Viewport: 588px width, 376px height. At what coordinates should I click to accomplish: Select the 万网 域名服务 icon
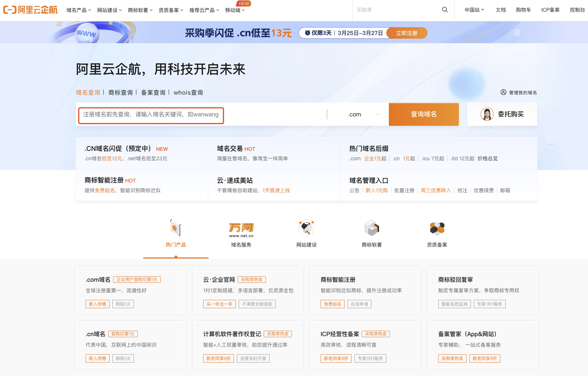tap(241, 230)
